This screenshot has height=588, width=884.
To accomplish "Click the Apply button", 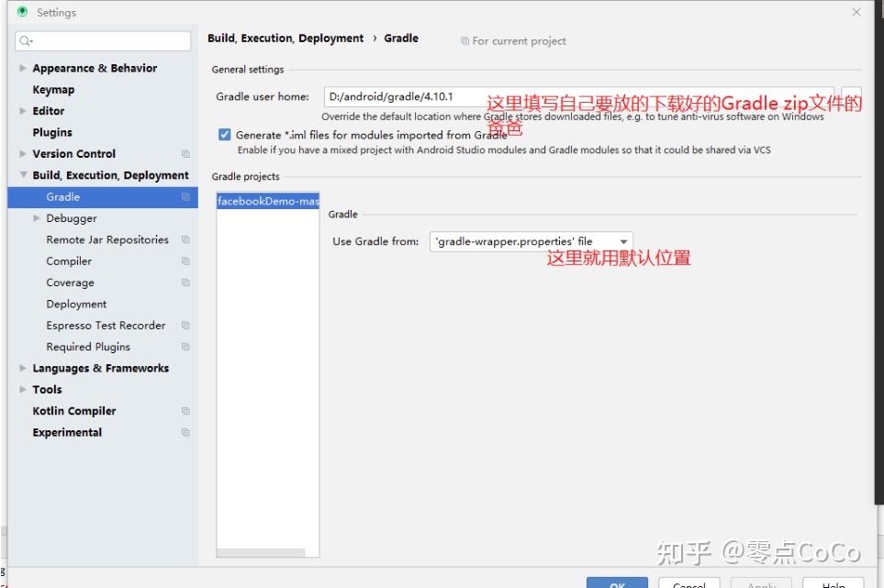I will 761,582.
